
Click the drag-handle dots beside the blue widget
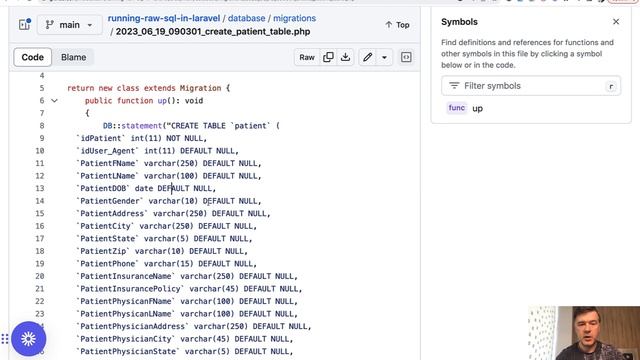[x=4, y=339]
